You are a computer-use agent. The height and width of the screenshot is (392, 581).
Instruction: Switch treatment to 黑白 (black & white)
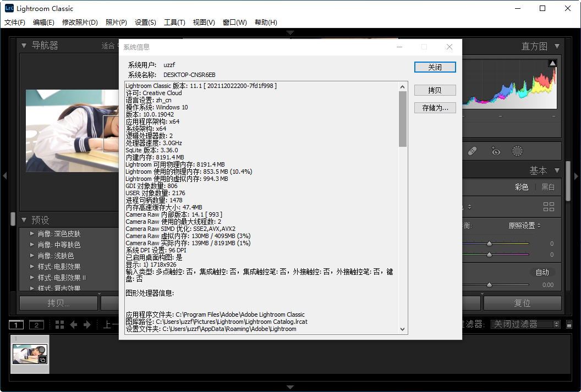547,186
